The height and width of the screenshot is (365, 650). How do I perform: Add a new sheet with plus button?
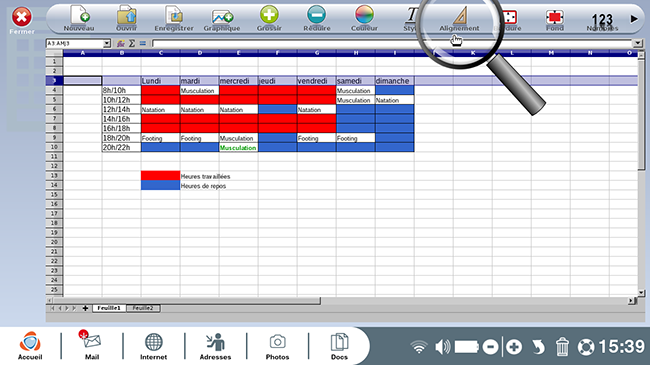[85, 308]
